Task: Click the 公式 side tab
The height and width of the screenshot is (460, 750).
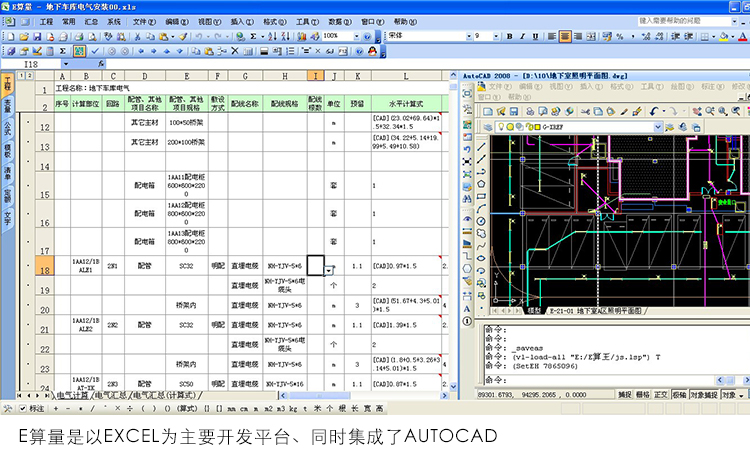Action: 8,127
